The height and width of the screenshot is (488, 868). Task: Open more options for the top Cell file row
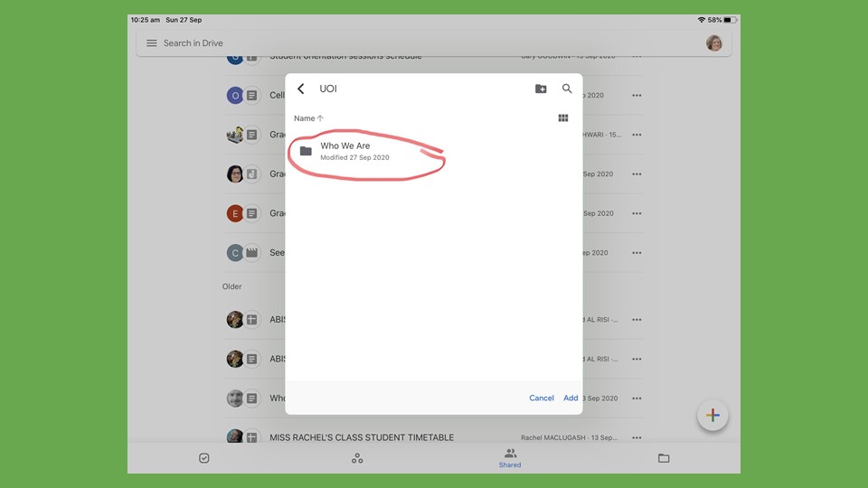(x=637, y=95)
